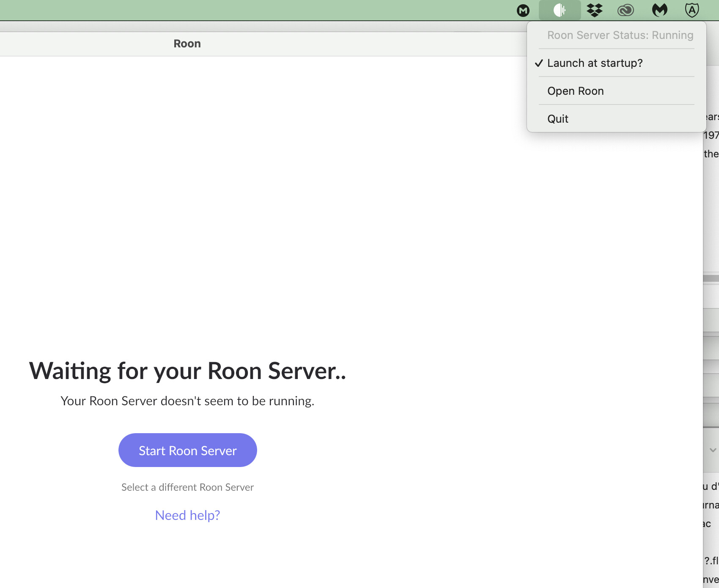This screenshot has height=588, width=719.
Task: Choose "Quit" from the Roon menu
Action: coord(557,118)
